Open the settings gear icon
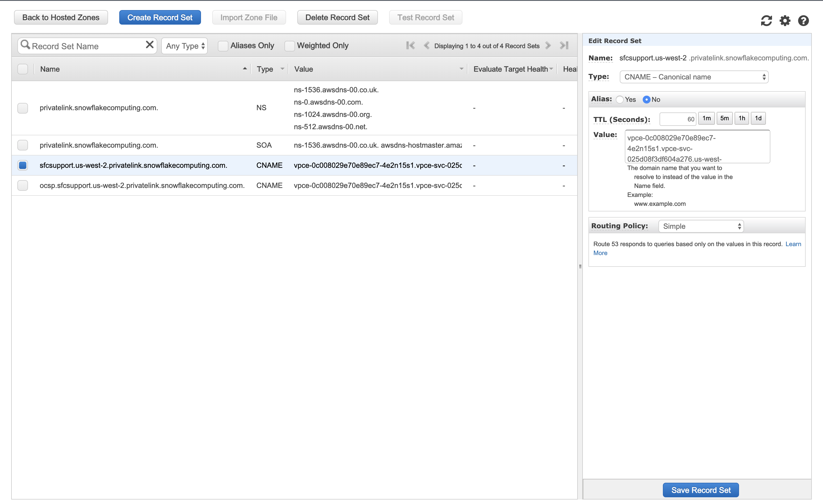Image resolution: width=823 pixels, height=504 pixels. 785,21
